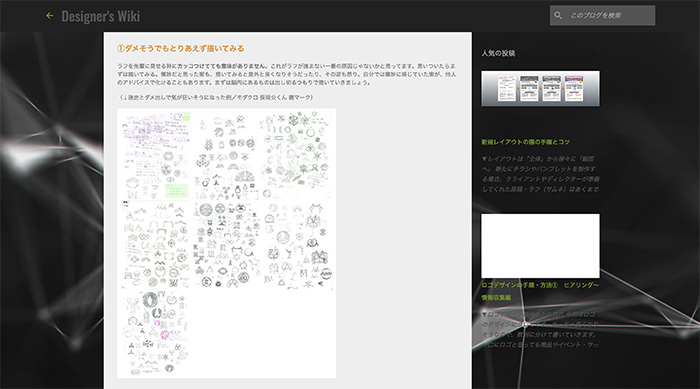This screenshot has height=389, width=700.
Task: Open the 新規レイアウトの際の手順とコツ post link
Action: (x=525, y=142)
